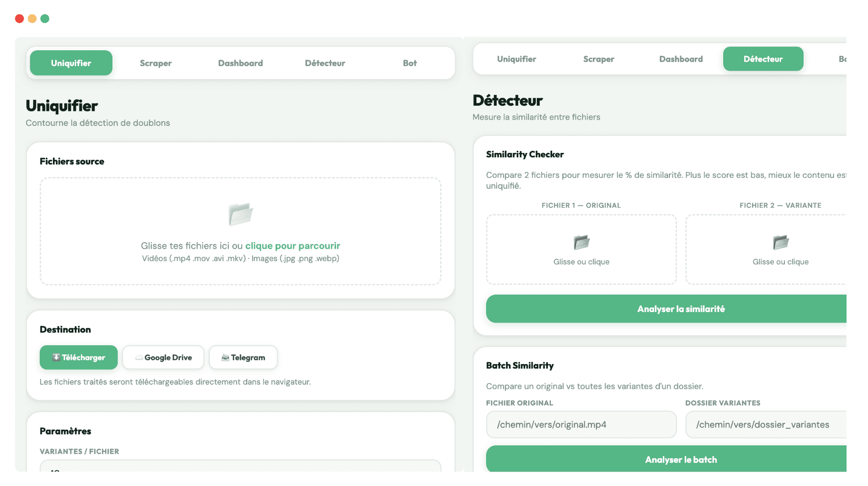Click folder icon under Fichier 2 — Variante
This screenshot has height=486, width=868.
pos(780,242)
